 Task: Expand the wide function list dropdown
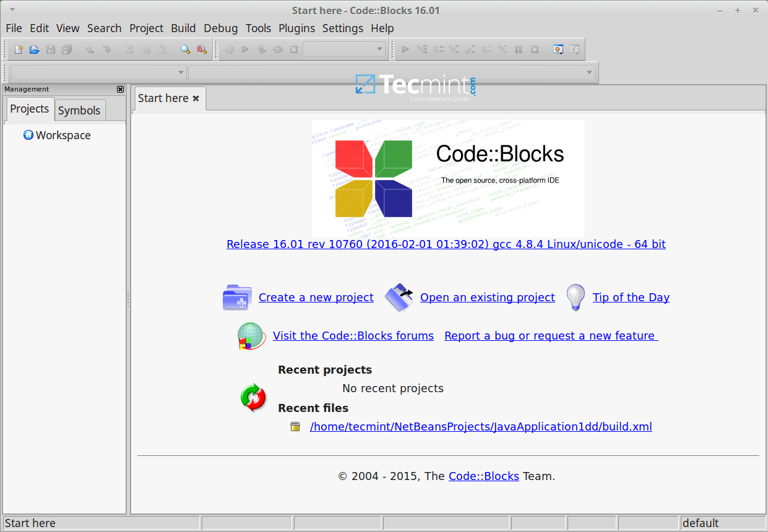[392, 72]
